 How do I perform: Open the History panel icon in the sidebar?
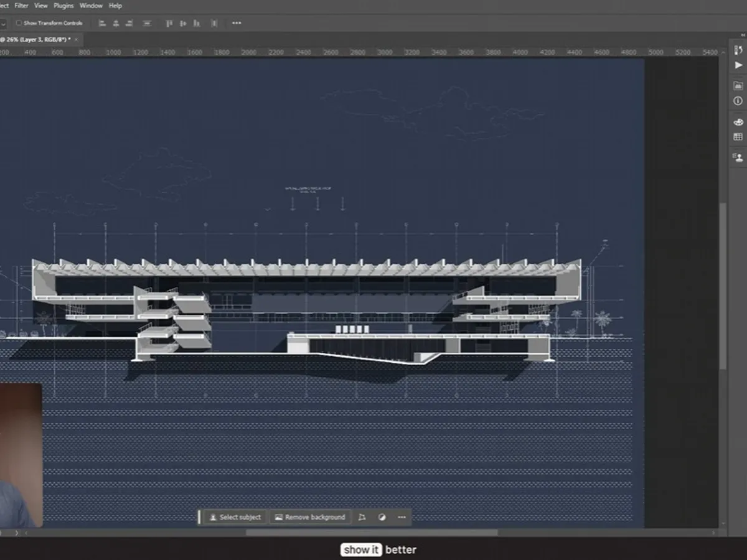[x=738, y=49]
